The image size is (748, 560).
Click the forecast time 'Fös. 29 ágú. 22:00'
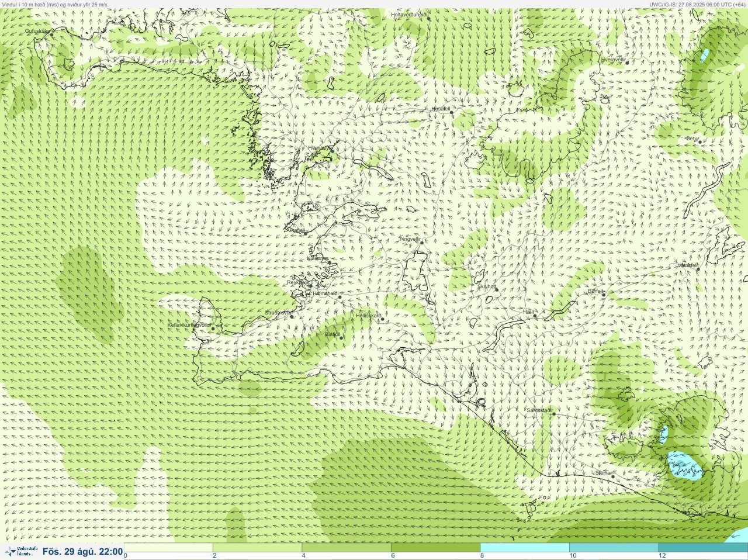82,551
